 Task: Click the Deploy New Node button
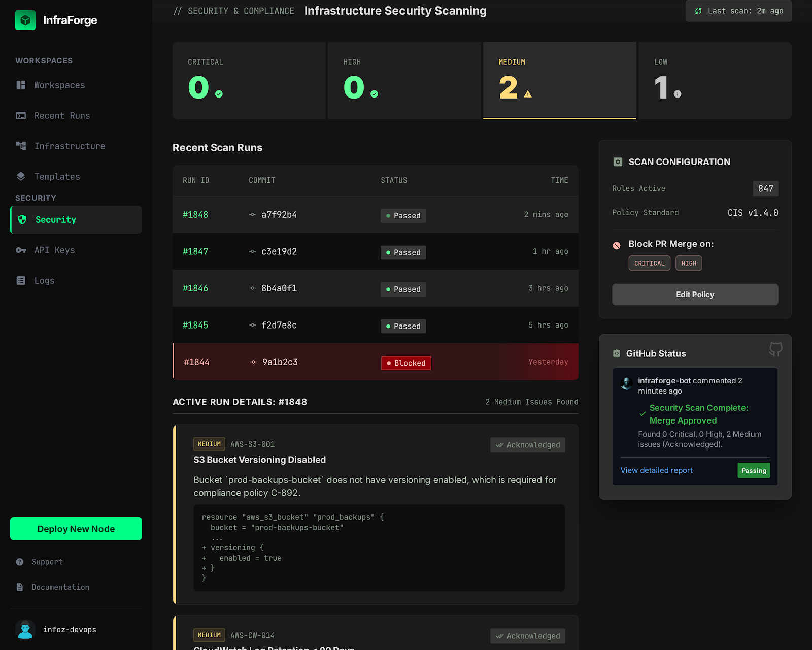[x=76, y=529]
